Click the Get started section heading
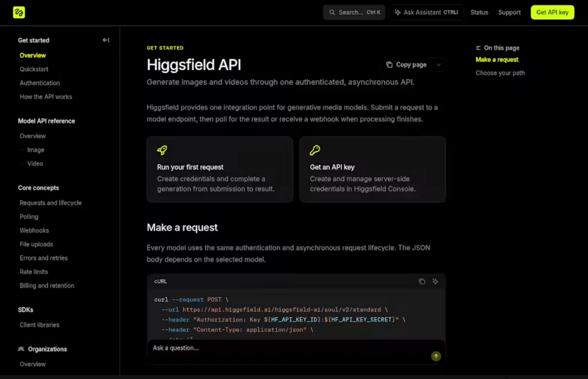Viewport: 588px width, 379px height. [x=34, y=40]
